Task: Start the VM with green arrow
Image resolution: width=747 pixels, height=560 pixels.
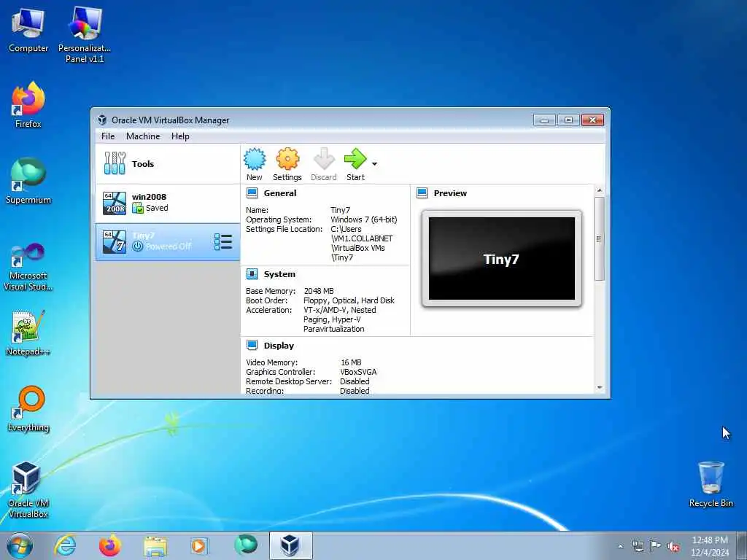Action: [355, 159]
